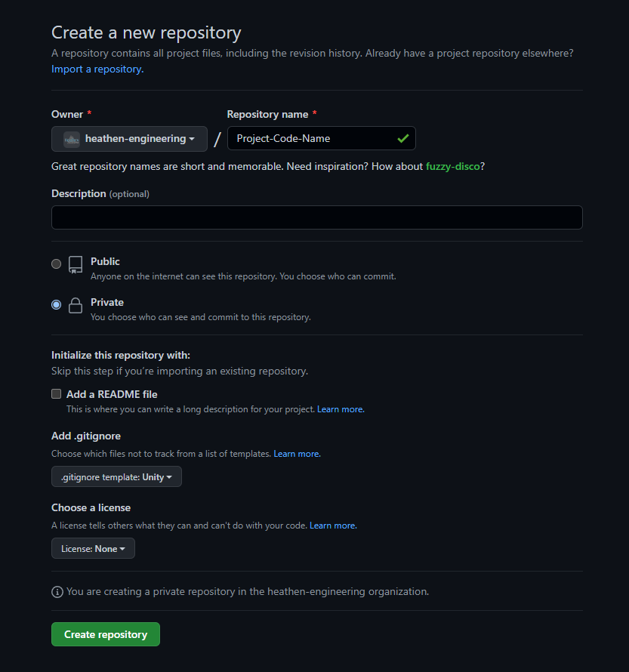This screenshot has height=672, width=629.
Task: Select the Public radio button
Action: [x=56, y=264]
